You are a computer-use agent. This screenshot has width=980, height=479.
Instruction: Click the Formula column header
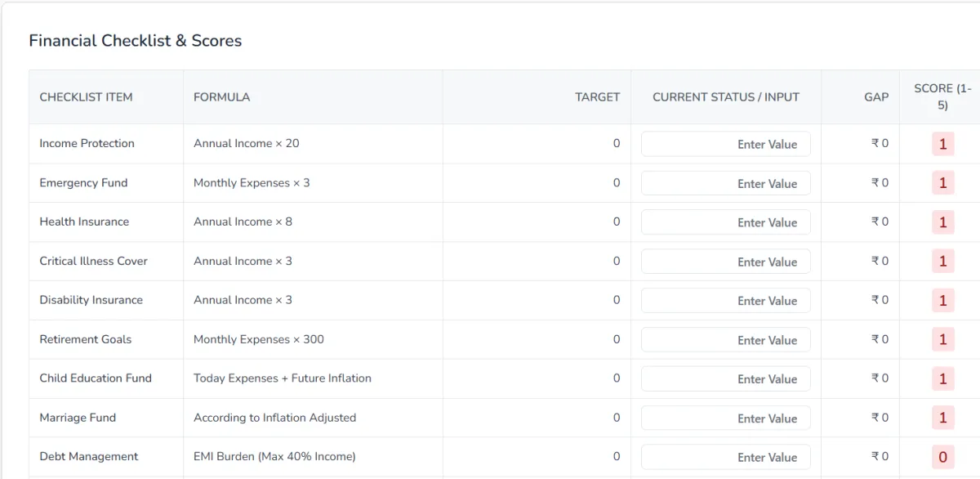[221, 97]
